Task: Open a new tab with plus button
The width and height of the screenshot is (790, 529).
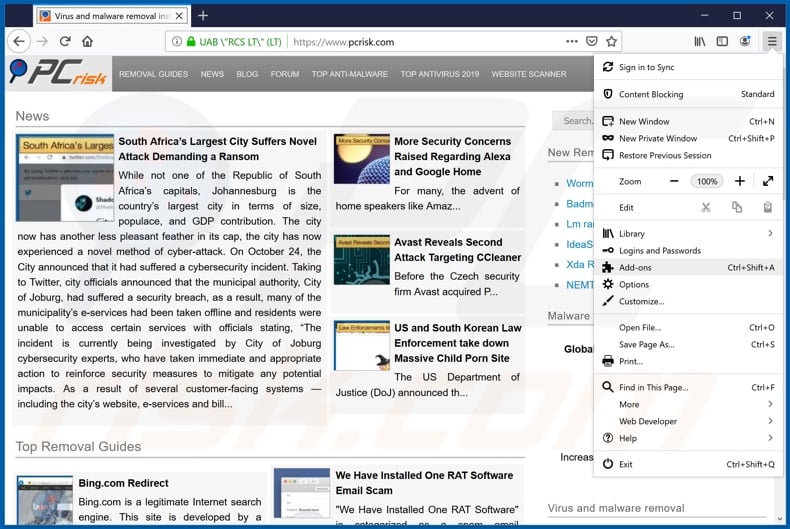Action: (203, 16)
